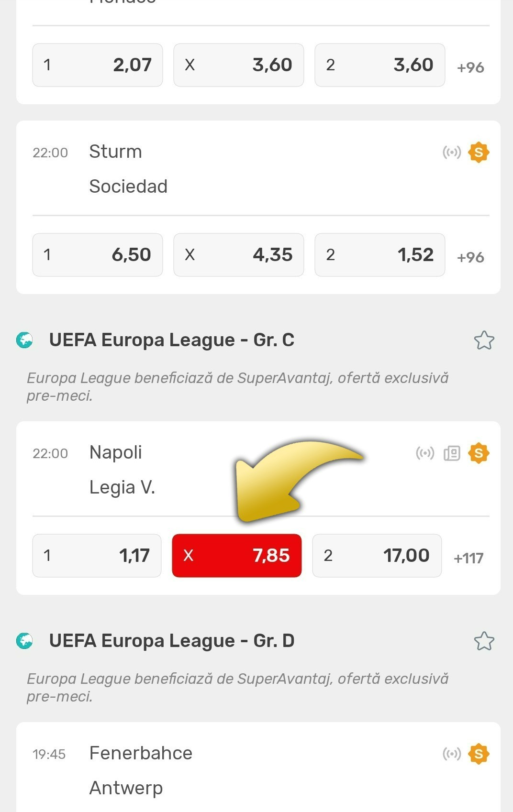Tap the live stream icon on Sturm match

click(452, 153)
